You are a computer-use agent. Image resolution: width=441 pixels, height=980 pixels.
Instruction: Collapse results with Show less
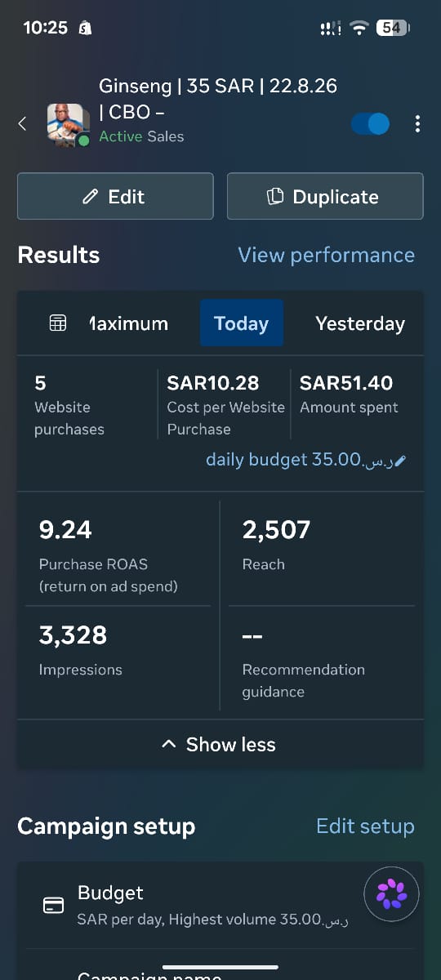coord(220,744)
